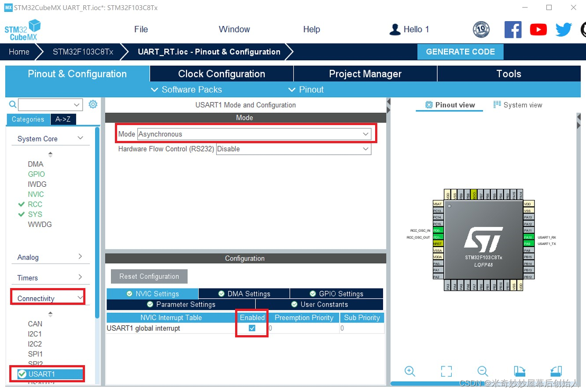Switch to Project Manager tab

click(x=365, y=74)
